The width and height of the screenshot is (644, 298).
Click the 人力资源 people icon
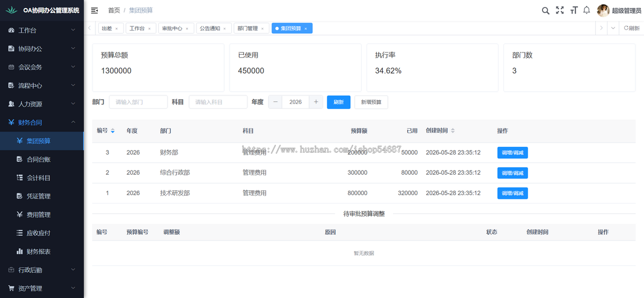point(11,104)
